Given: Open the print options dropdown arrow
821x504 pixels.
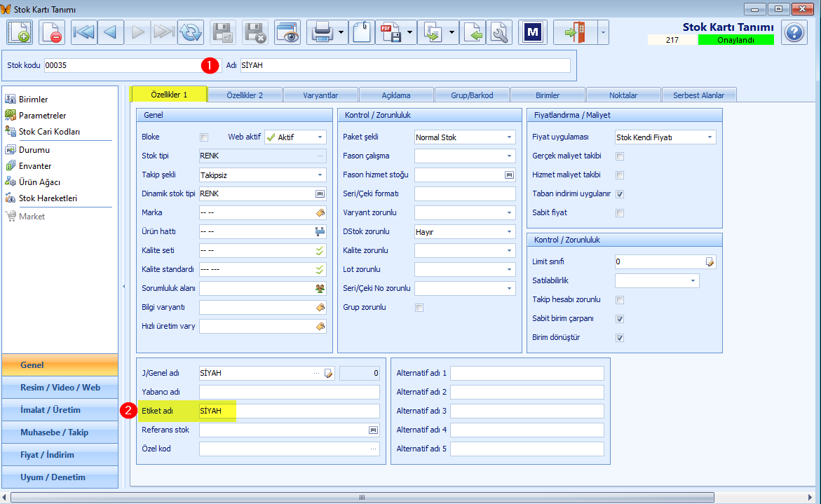Looking at the screenshot, I should pos(341,32).
